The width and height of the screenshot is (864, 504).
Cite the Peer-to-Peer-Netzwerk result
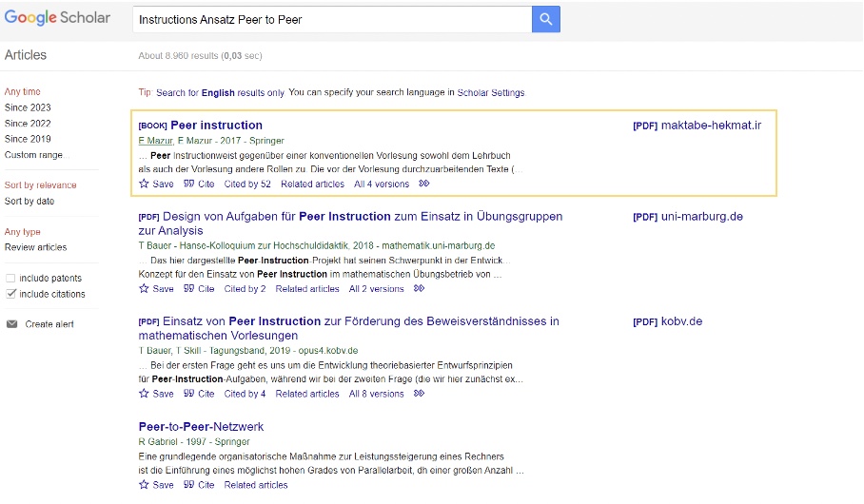pyautogui.click(x=199, y=485)
